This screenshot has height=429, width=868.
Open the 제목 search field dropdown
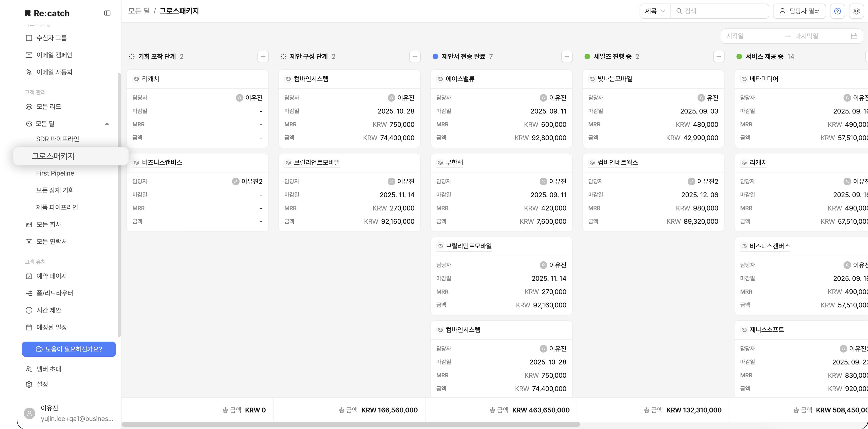655,11
